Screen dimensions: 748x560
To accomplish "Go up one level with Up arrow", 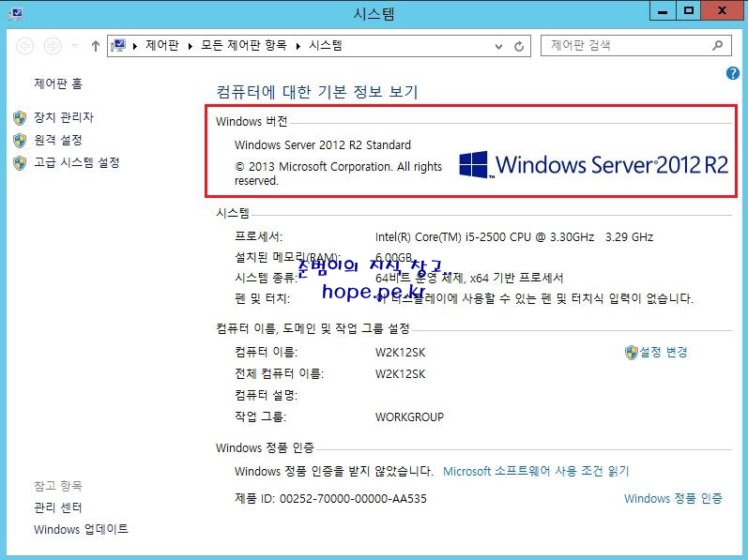I will [x=96, y=46].
